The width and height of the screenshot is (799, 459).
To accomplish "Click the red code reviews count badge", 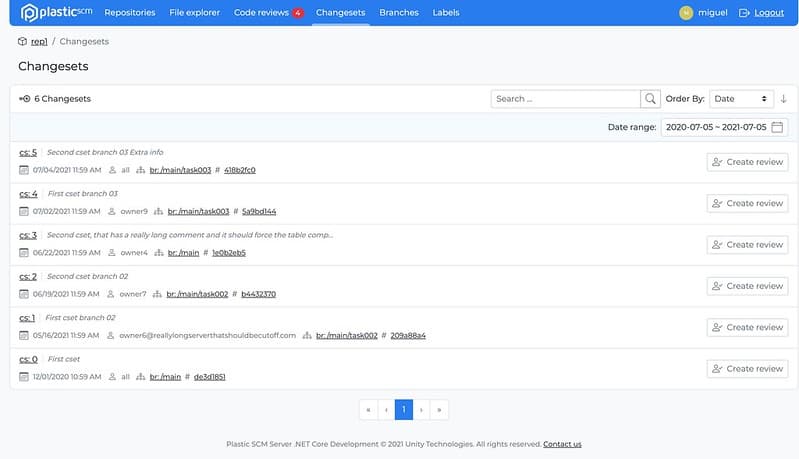I will click(298, 13).
